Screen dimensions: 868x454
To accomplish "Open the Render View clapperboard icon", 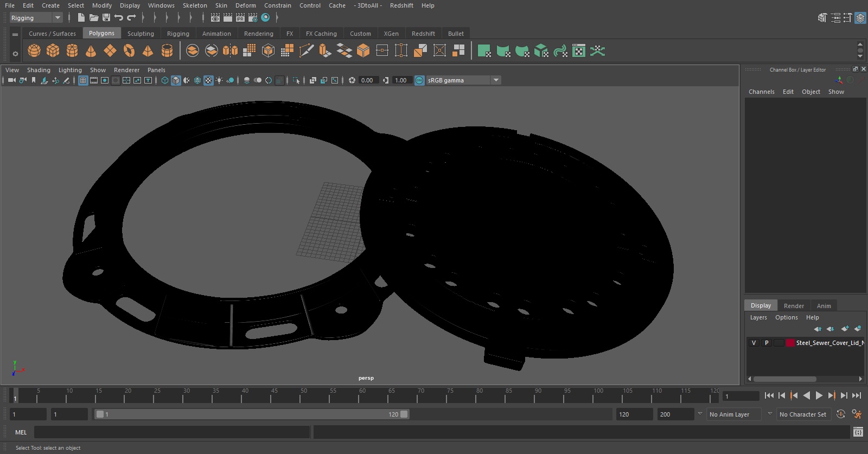I will tap(215, 18).
